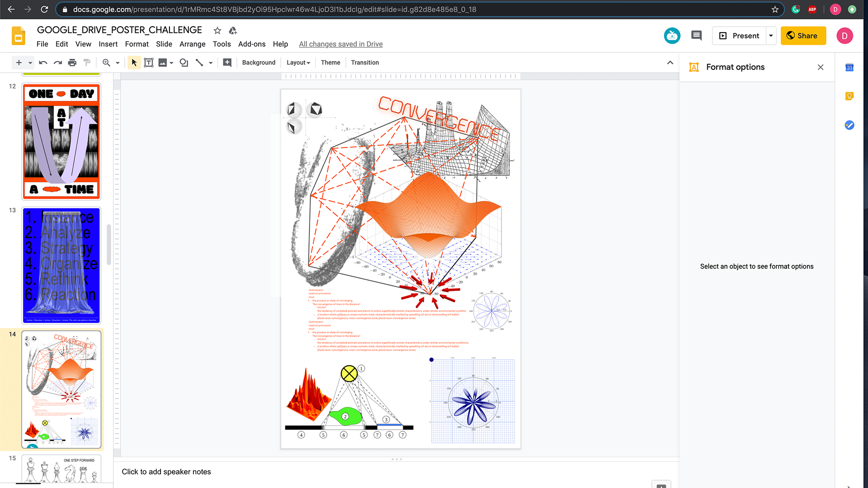
Task: Select the shape tool icon
Action: [184, 63]
